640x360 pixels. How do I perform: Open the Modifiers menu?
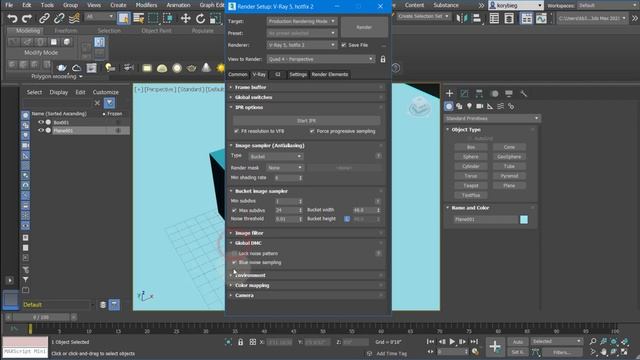(146, 5)
